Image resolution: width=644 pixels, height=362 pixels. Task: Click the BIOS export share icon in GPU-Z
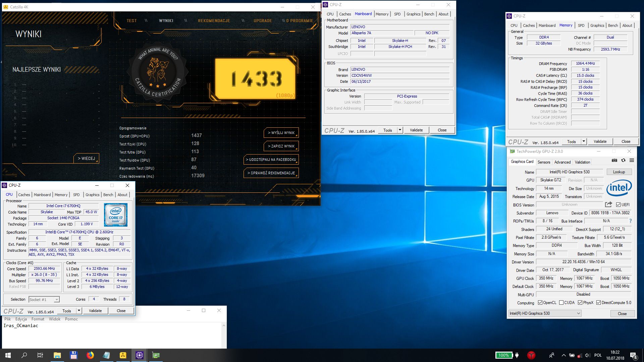point(608,204)
